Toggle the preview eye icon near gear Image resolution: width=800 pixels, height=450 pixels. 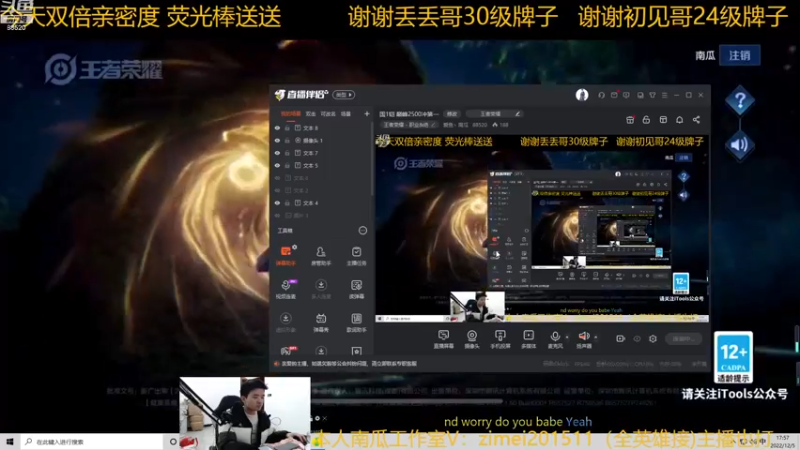pyautogui.click(x=637, y=339)
